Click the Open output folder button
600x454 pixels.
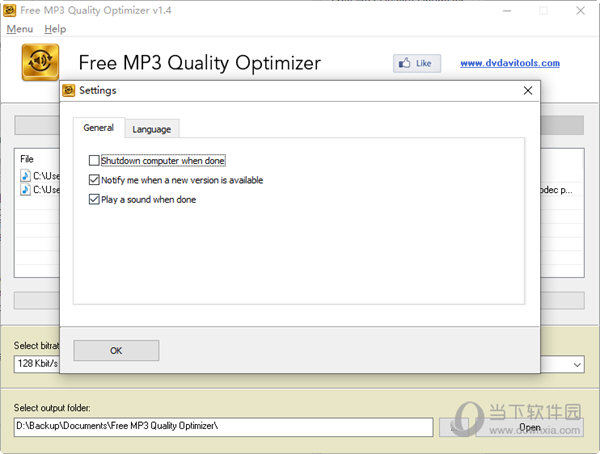[x=530, y=427]
